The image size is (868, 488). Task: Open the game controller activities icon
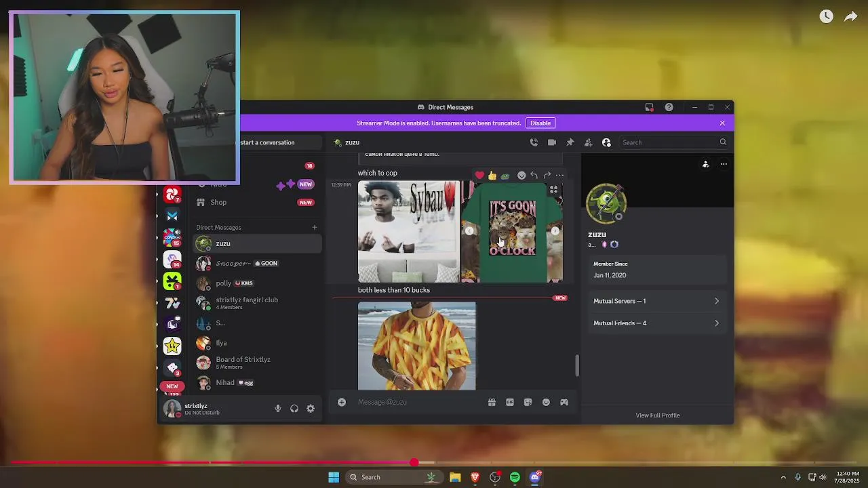point(564,402)
